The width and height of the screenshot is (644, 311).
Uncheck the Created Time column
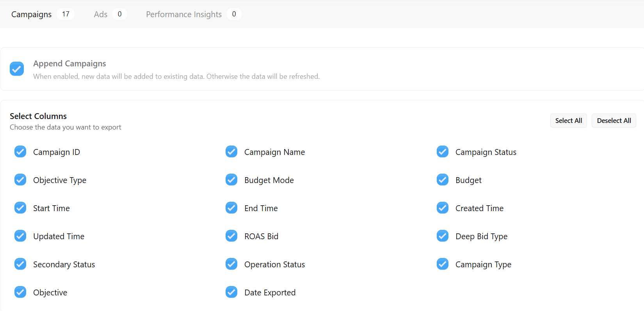tap(443, 208)
